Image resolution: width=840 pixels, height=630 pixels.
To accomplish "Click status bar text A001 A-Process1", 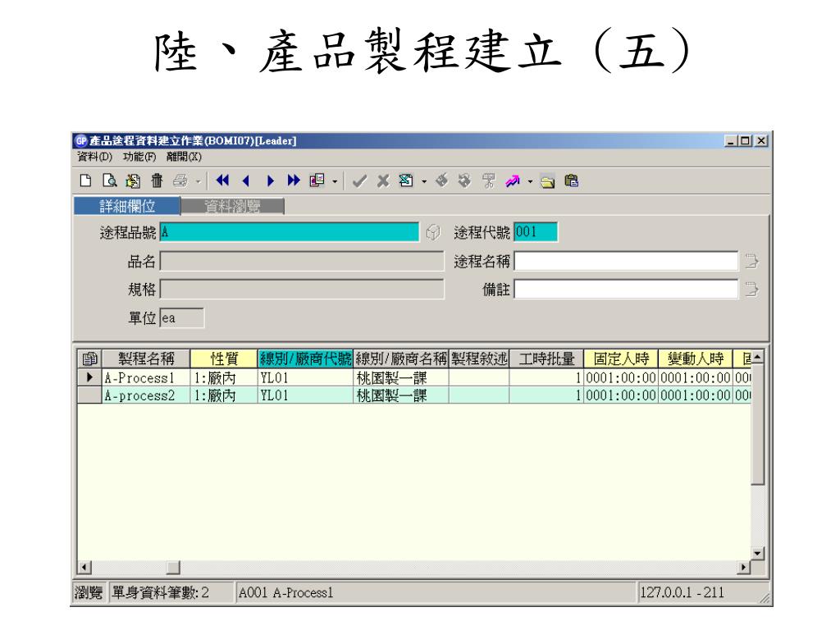I will coord(285,592).
